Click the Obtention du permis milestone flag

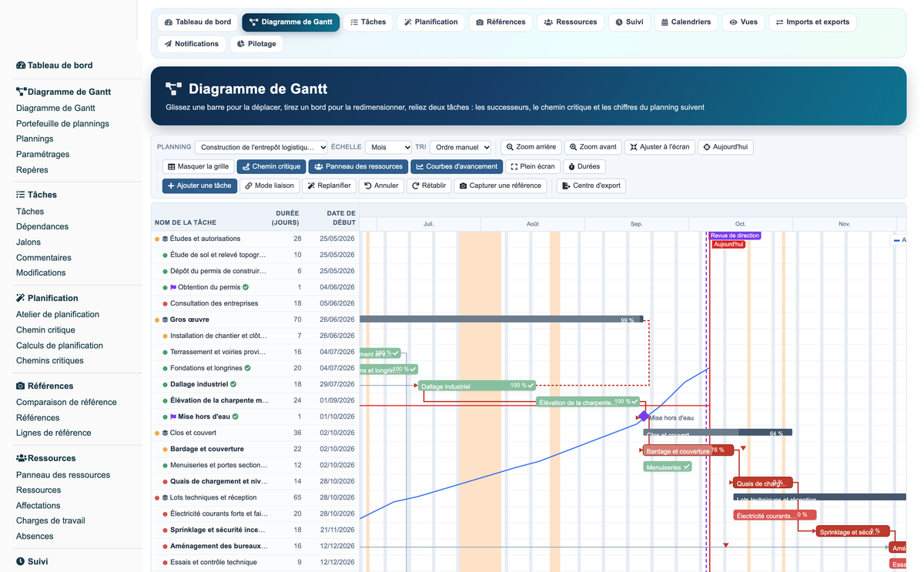[173, 287]
